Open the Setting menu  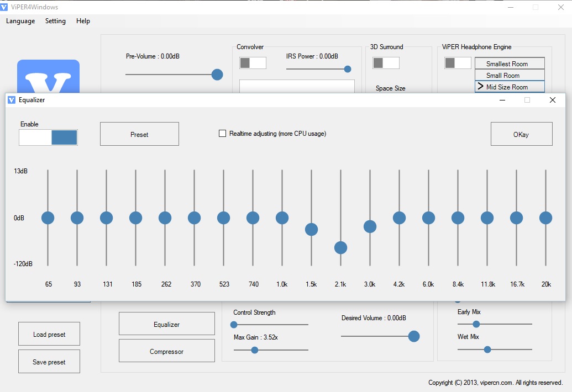click(x=55, y=21)
